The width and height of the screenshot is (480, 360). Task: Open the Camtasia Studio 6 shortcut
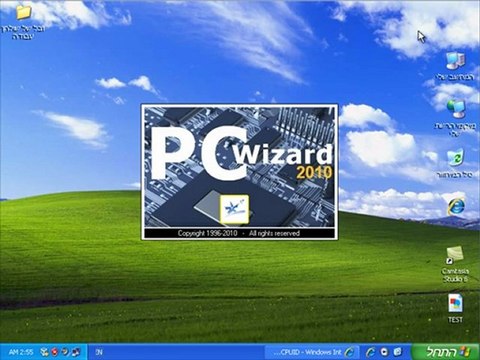click(455, 256)
